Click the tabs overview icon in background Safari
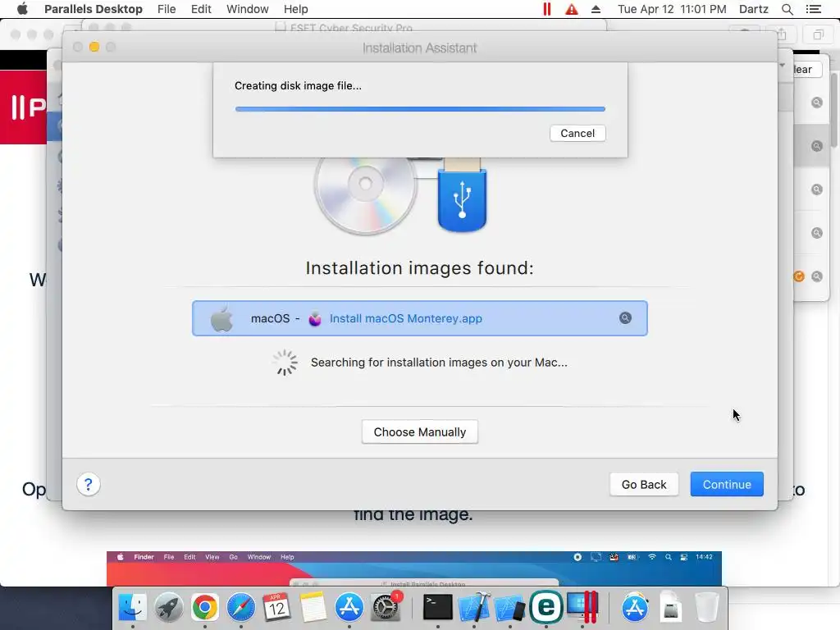 818,34
